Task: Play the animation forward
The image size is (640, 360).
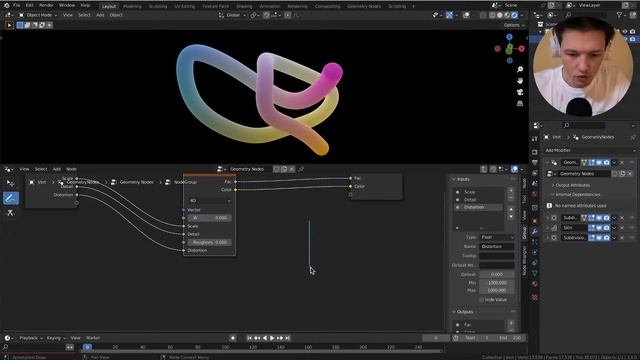Action: click(x=272, y=338)
